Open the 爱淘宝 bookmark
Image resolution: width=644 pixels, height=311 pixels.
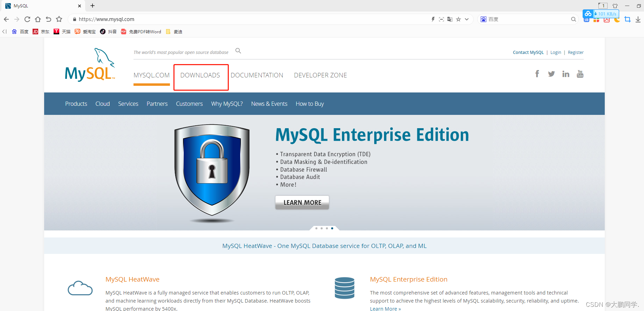(x=85, y=32)
